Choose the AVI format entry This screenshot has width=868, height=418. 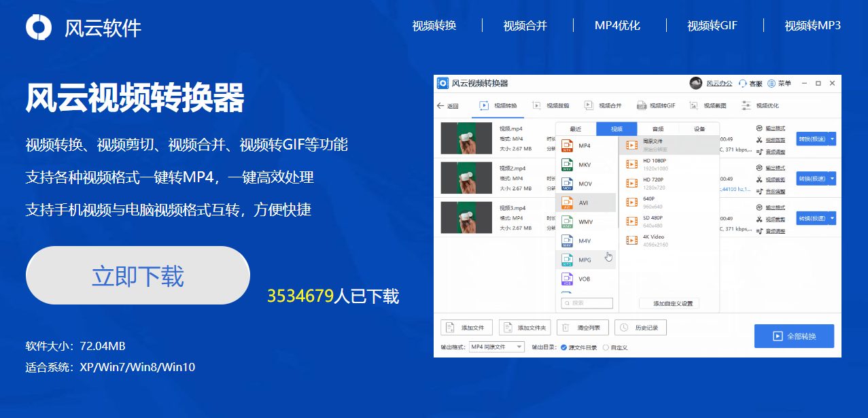586,203
